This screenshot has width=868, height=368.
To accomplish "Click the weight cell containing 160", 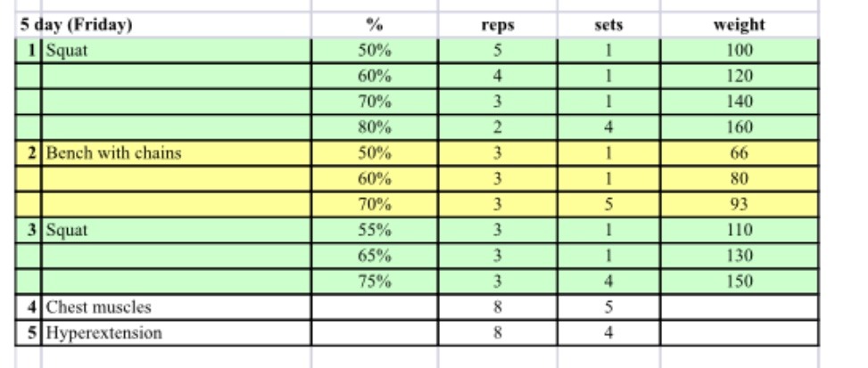I will point(739,127).
